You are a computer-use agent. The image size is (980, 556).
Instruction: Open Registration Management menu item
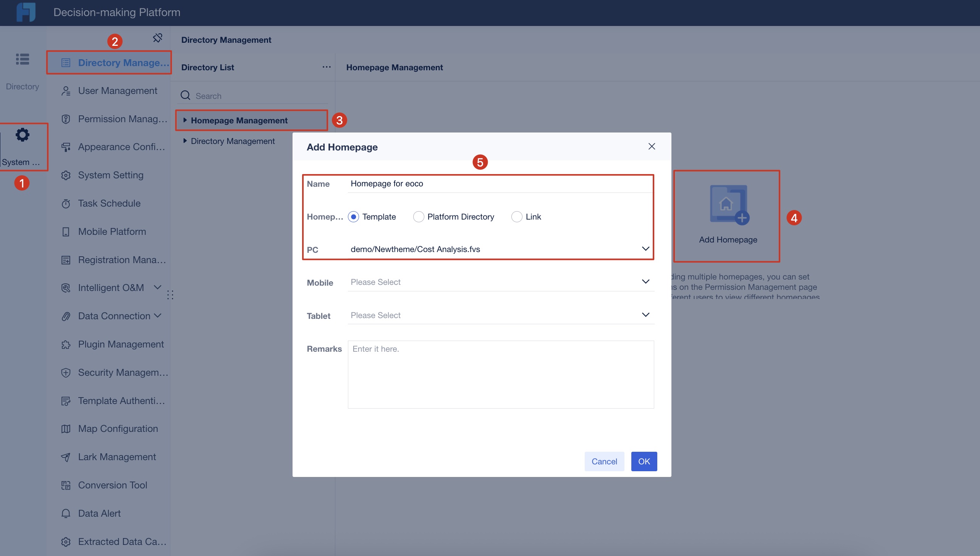[x=109, y=260]
